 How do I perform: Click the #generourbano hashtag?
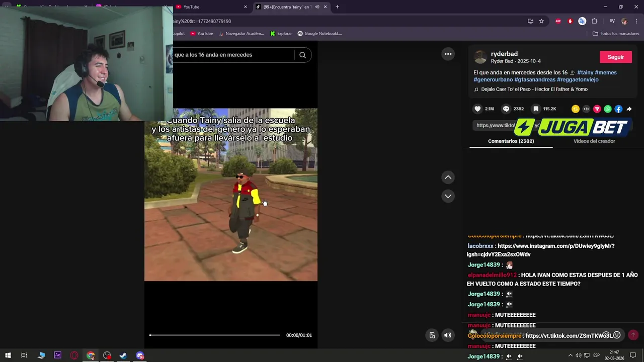tap(493, 79)
